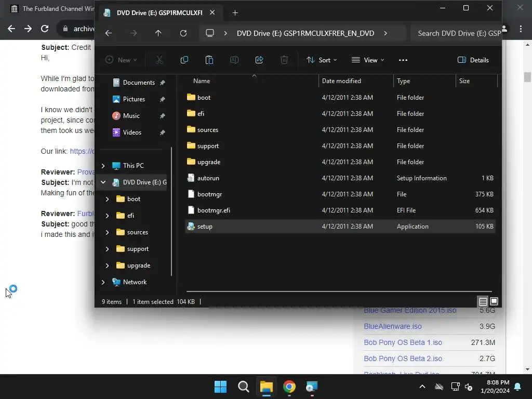Click the Cut scissors icon in toolbar
The height and width of the screenshot is (399, 532).
click(159, 60)
